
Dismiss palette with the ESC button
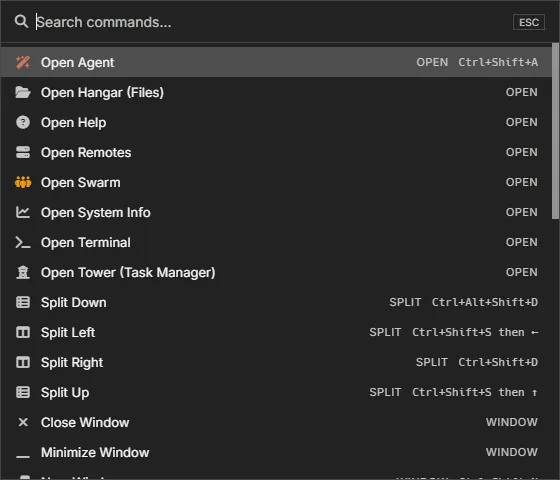click(x=529, y=22)
